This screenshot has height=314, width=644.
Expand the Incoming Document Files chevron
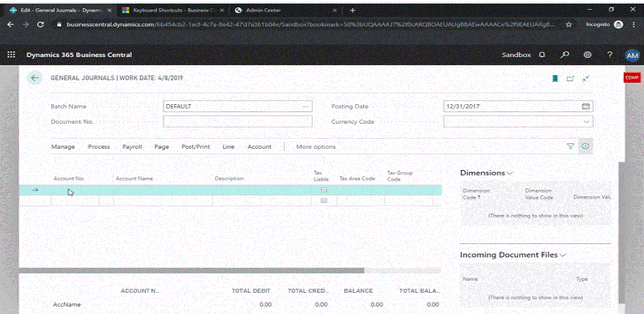(563, 255)
